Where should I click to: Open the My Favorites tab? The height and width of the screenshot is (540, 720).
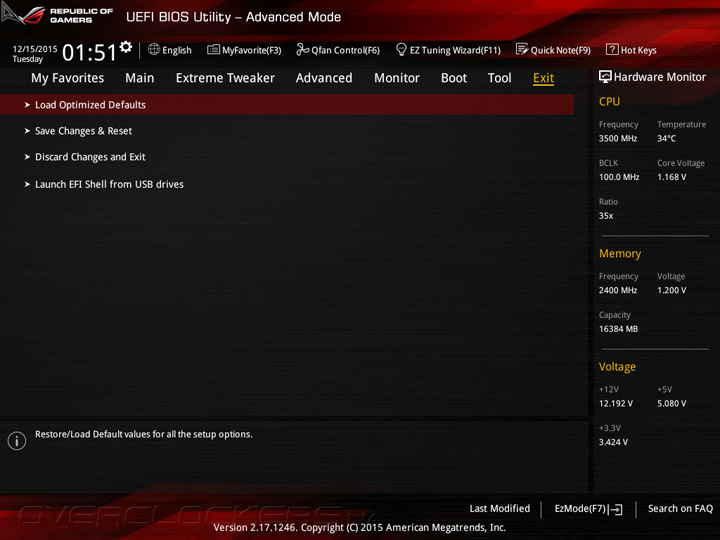pos(68,79)
